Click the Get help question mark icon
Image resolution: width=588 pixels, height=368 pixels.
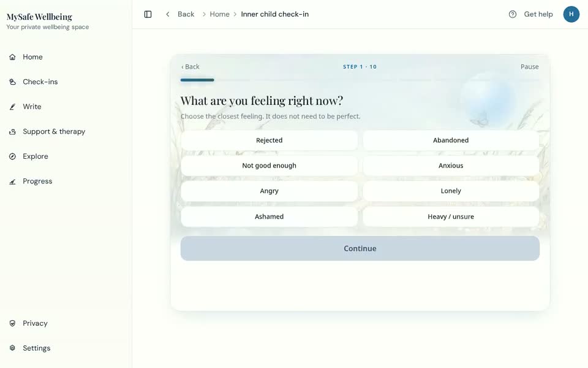513,14
